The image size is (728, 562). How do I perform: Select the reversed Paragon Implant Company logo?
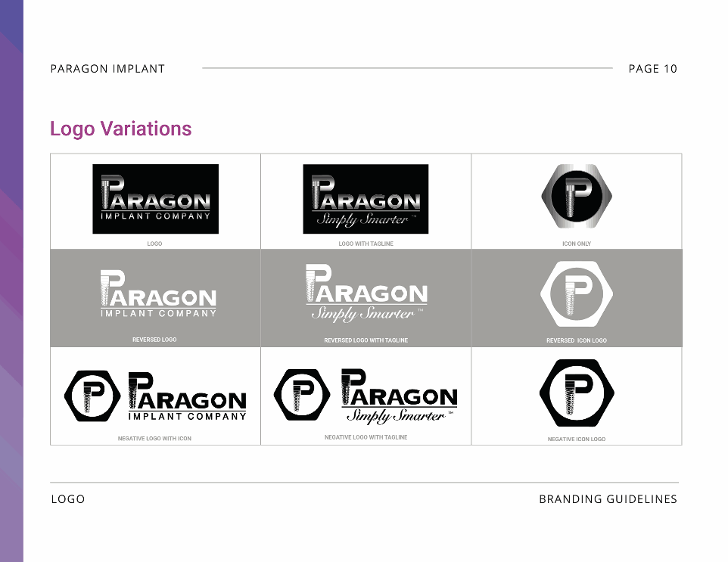click(x=158, y=294)
